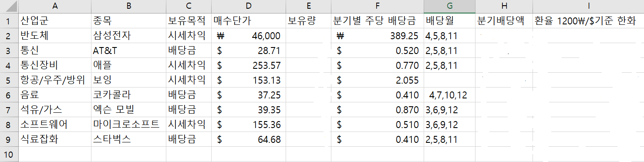Click the 분기별 주당 배당금 header cell
Viewport: 644px width, 162px height.
[377, 20]
